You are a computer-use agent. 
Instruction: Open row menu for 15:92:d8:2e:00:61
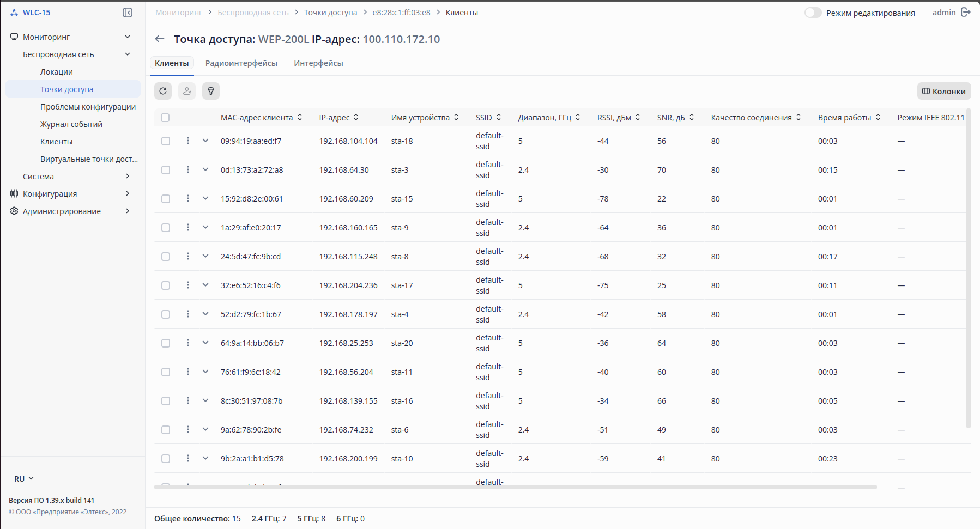pos(188,198)
